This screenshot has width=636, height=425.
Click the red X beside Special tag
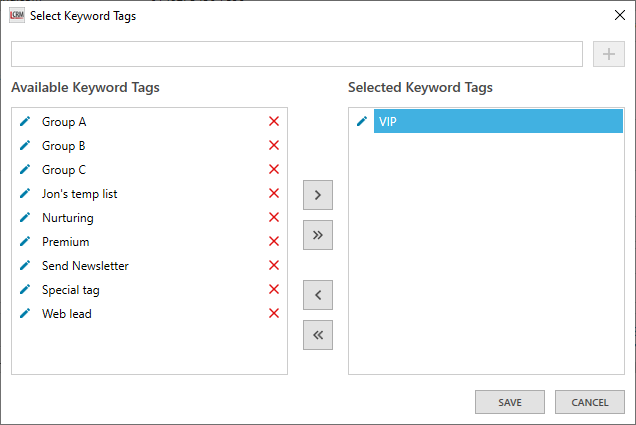pyautogui.click(x=274, y=290)
